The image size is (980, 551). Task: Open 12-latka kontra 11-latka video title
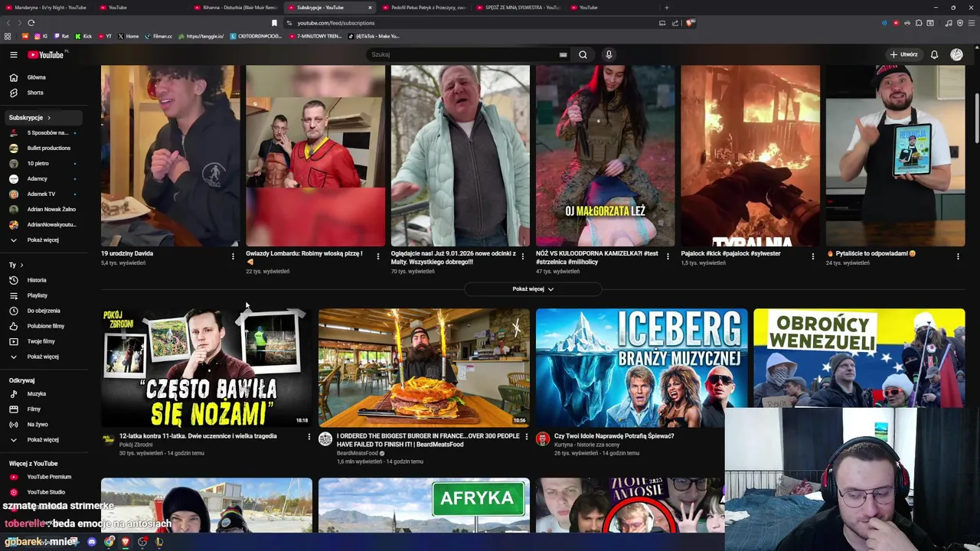(x=198, y=436)
